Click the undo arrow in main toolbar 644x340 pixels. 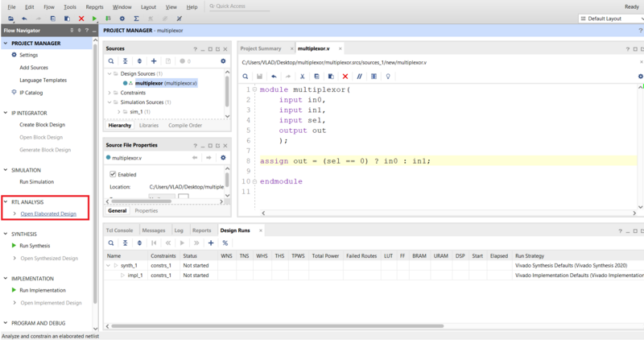click(x=24, y=19)
